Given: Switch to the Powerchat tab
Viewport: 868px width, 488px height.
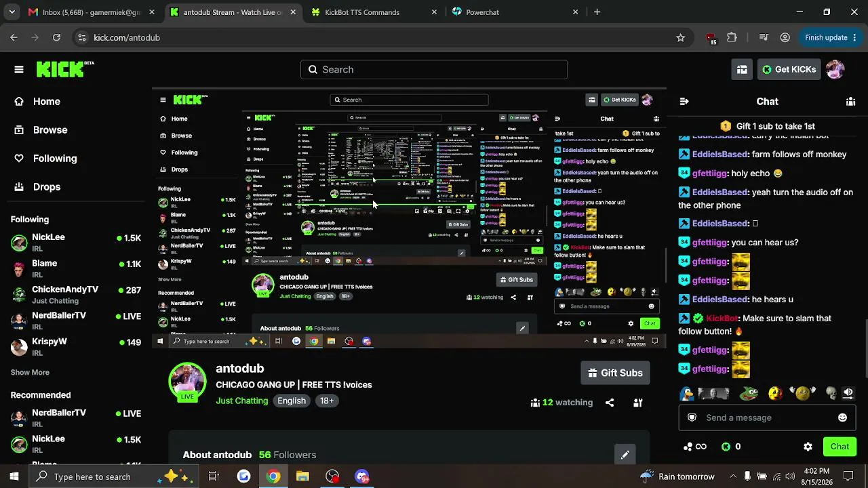Looking at the screenshot, I should (515, 12).
